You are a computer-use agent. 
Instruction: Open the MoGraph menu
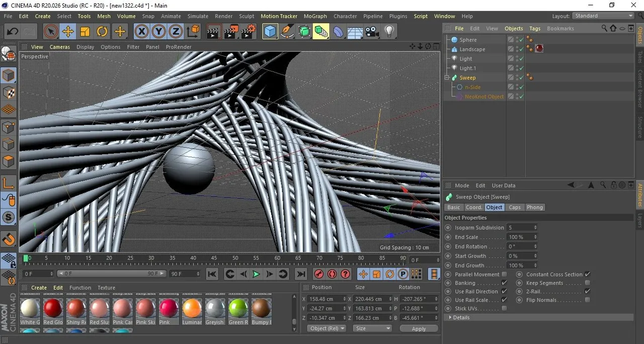(315, 16)
